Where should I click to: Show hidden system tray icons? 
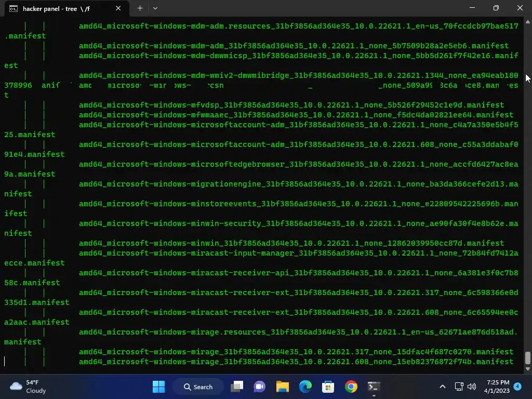point(443,387)
